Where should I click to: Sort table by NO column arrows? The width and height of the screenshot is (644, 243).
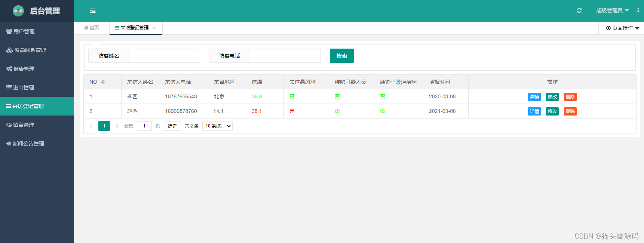103,82
